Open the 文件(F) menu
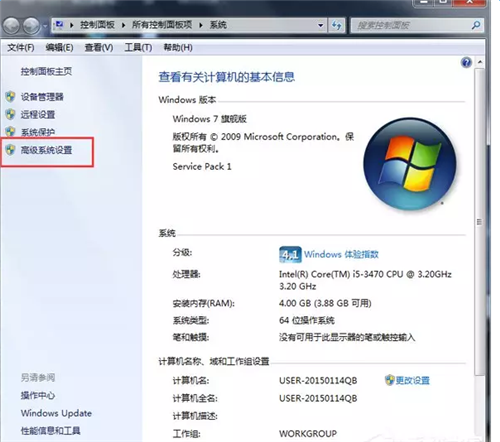The height and width of the screenshot is (442, 500). (x=21, y=48)
